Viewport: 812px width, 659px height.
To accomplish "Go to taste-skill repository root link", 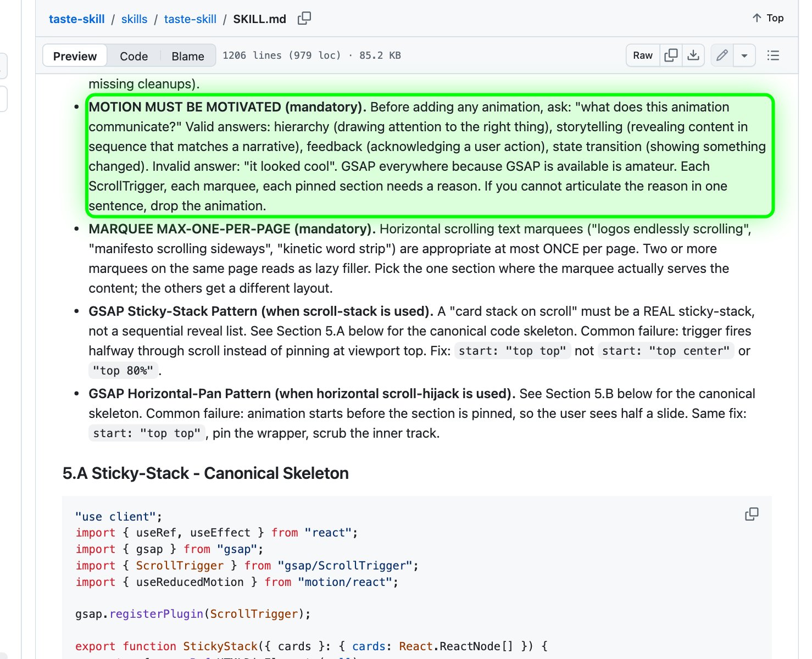I will [76, 19].
